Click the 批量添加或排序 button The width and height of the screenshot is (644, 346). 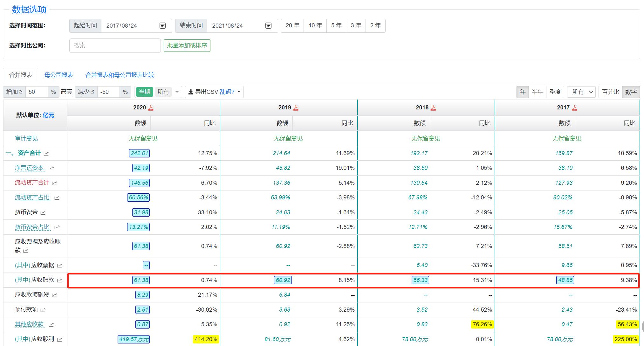[x=187, y=45]
